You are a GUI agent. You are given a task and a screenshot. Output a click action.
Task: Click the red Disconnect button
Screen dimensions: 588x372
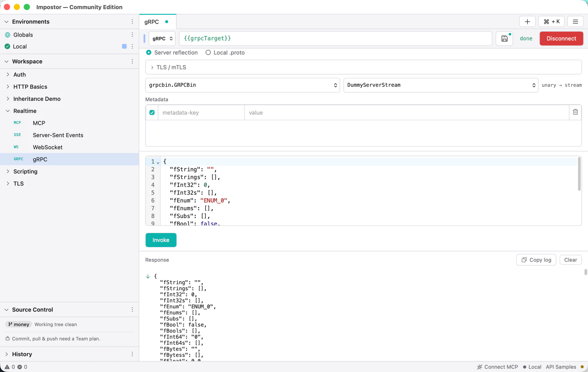(561, 38)
